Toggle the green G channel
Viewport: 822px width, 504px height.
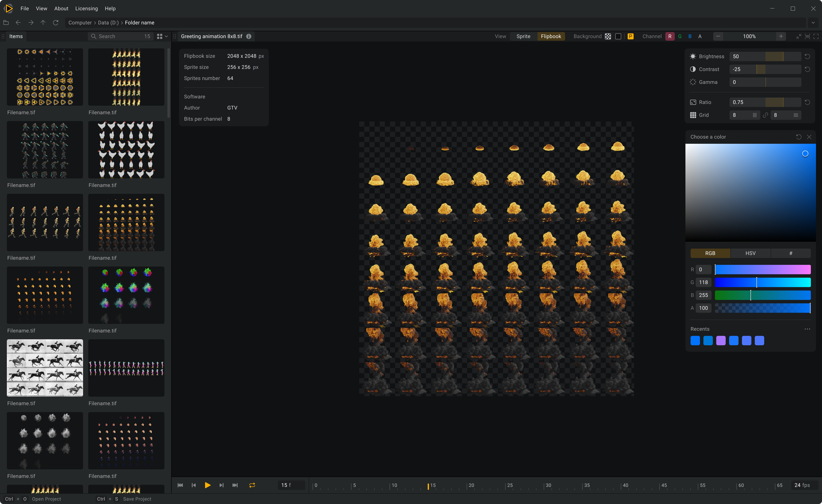click(680, 36)
